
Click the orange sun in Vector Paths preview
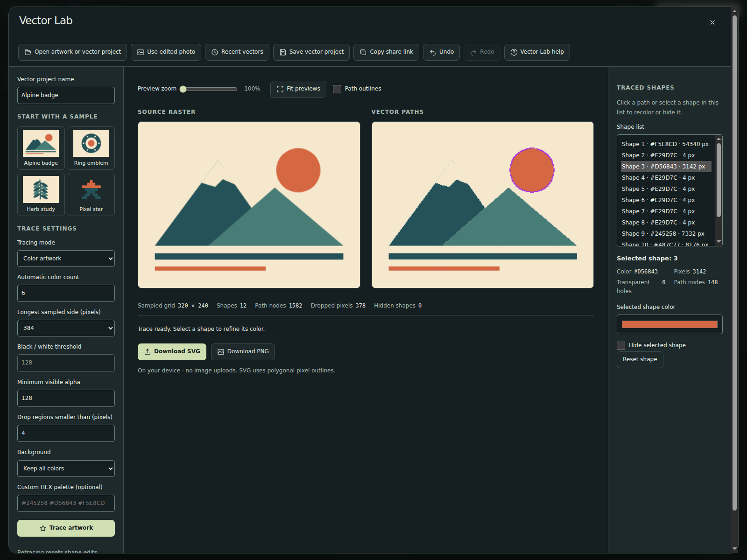click(532, 170)
